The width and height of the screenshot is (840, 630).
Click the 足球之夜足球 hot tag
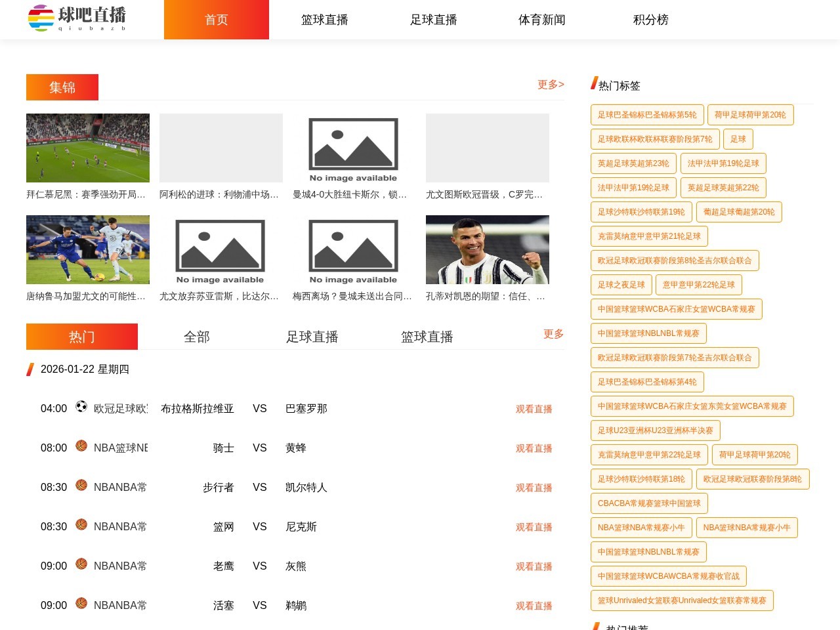pos(621,285)
